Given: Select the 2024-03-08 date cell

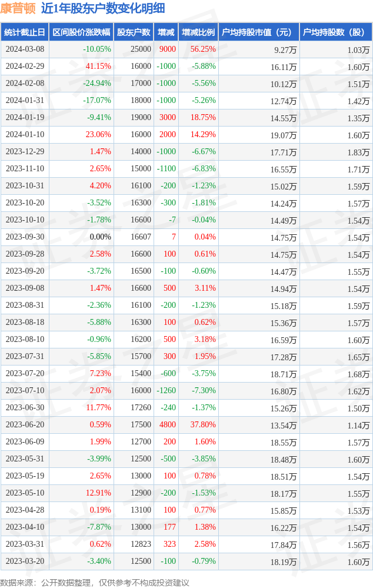Looking at the screenshot, I should click(x=25, y=49).
